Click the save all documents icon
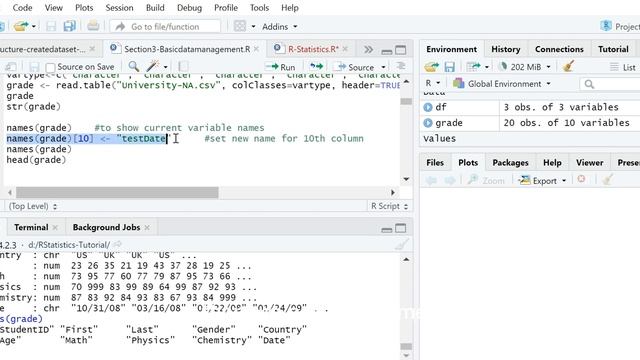Image resolution: width=640 pixels, height=360 pixels. point(69,27)
